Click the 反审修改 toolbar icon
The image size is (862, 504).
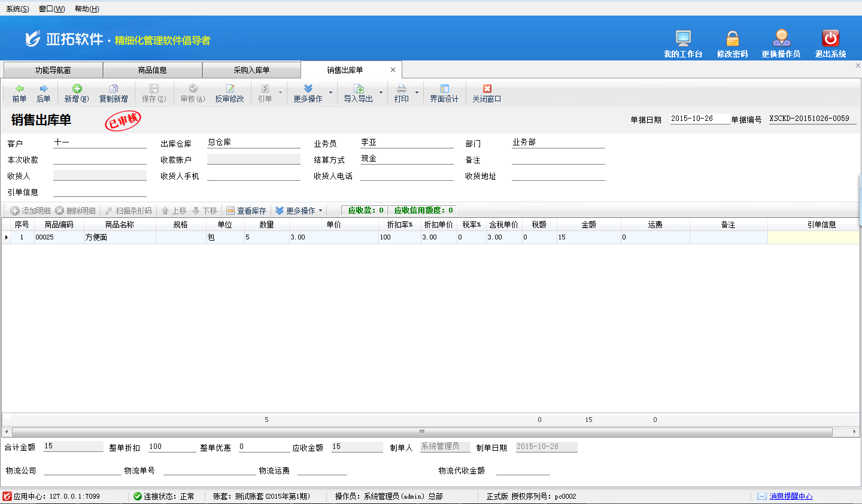[x=230, y=89]
